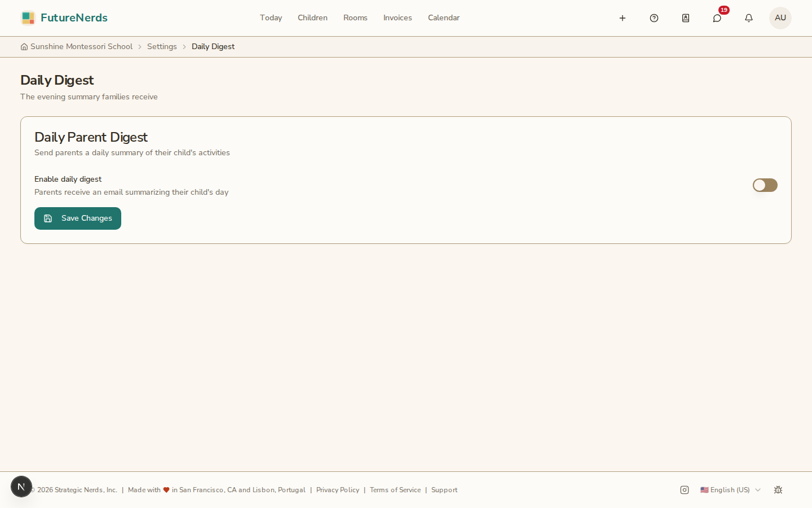Open the Children menu item
This screenshot has width=812, height=508.
point(312,18)
